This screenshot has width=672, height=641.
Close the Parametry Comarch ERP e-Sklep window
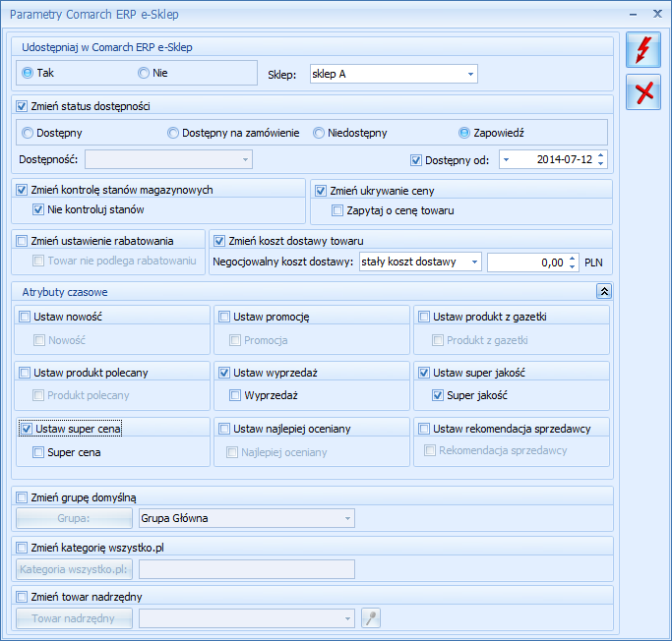pos(657,14)
